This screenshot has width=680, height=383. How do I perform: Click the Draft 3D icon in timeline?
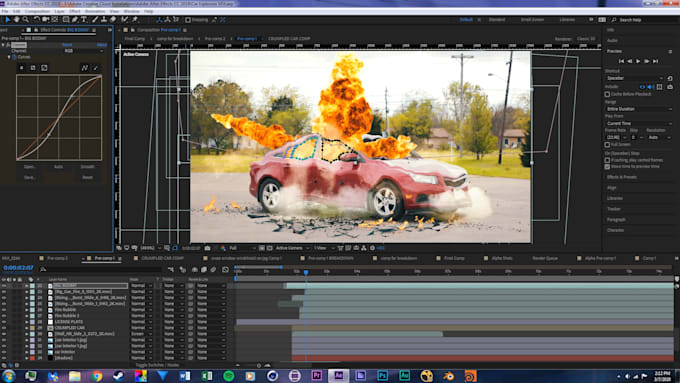pos(183,269)
